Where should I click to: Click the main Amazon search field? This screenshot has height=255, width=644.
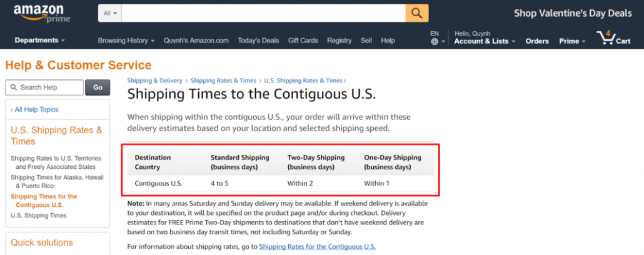263,12
